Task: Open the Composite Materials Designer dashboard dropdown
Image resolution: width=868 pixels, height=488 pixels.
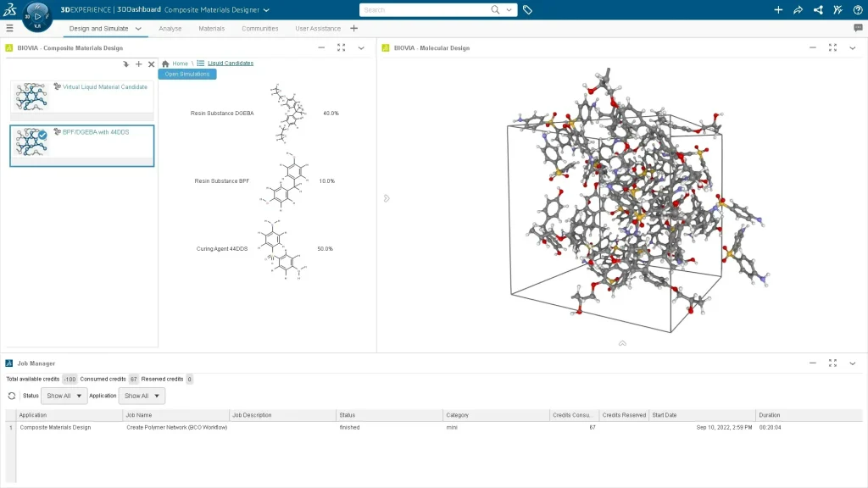Action: pyautogui.click(x=266, y=10)
